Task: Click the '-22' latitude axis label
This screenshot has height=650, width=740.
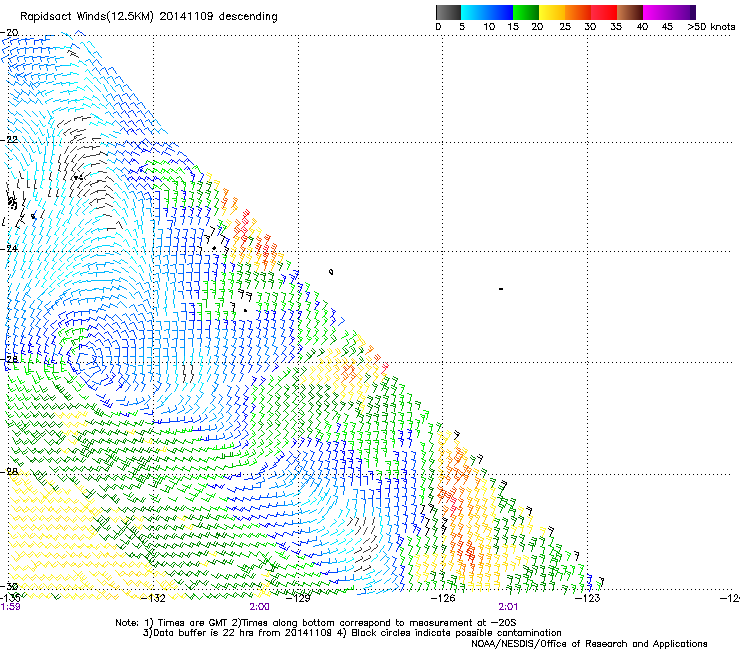Action: [x=9, y=140]
